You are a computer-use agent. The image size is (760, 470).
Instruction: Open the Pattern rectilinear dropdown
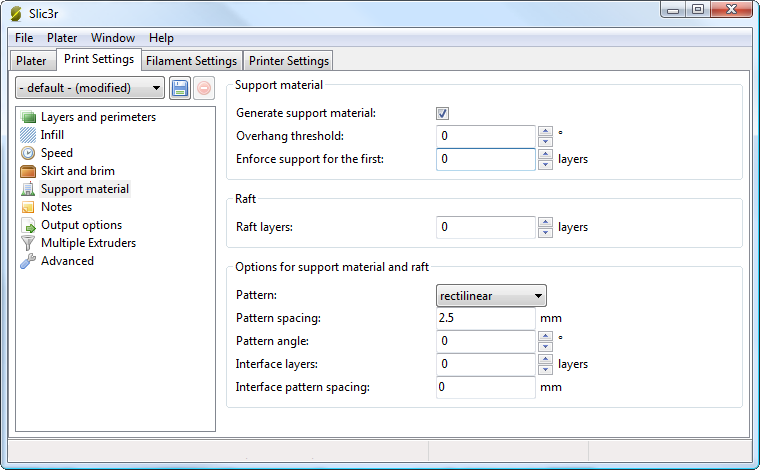491,296
